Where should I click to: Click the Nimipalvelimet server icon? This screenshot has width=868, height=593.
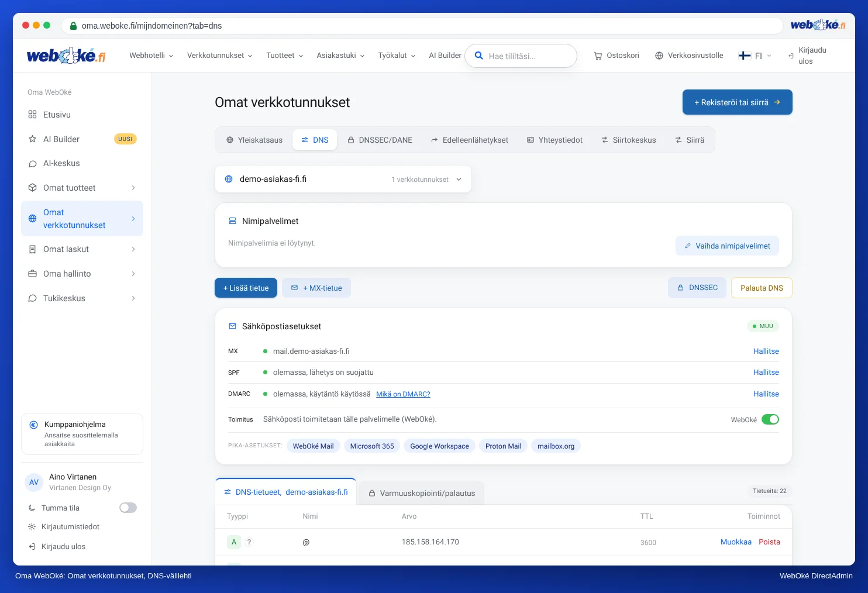tap(232, 221)
